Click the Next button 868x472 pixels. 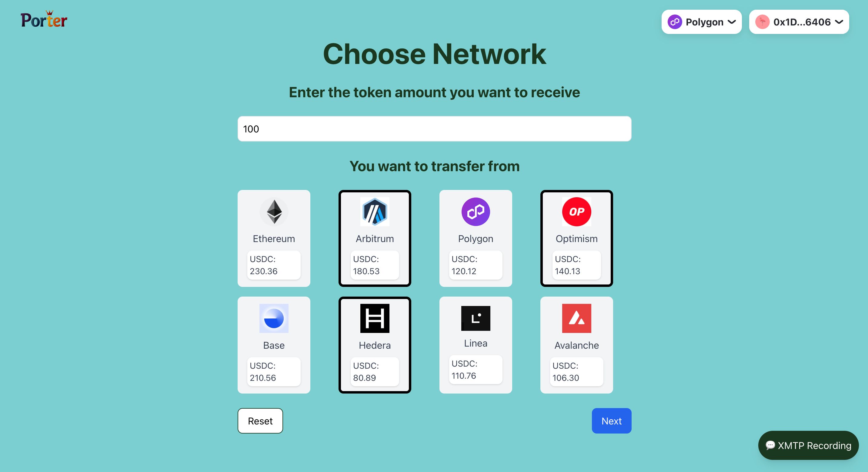click(x=611, y=421)
